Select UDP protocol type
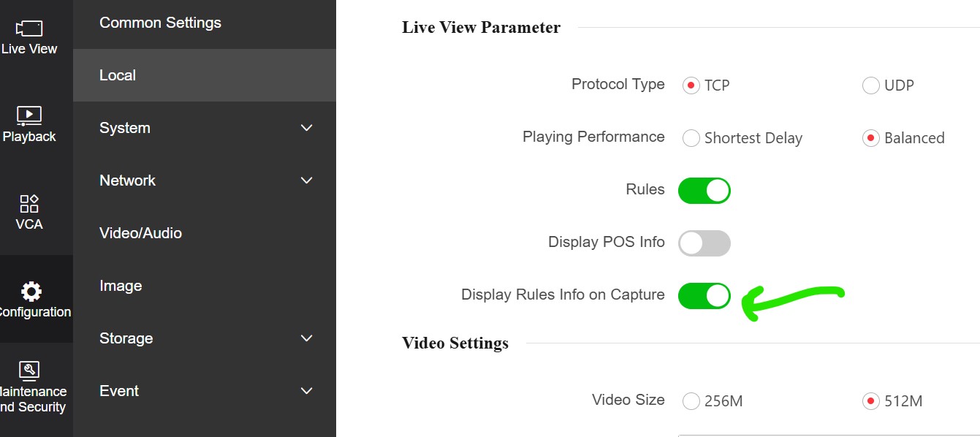Viewport: 980px width, 437px height. [870, 85]
